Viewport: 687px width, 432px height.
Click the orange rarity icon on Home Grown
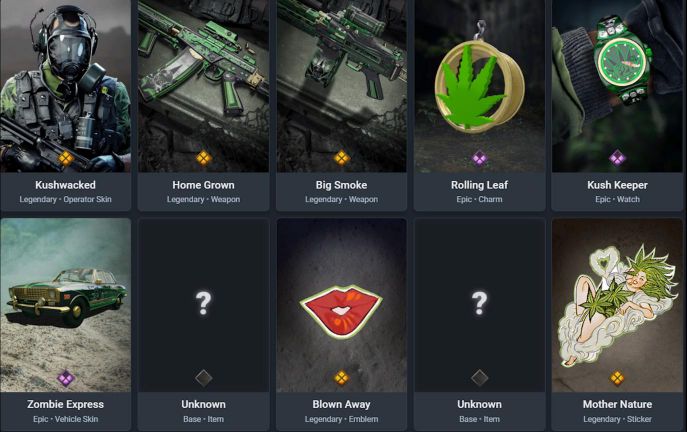pos(203,158)
